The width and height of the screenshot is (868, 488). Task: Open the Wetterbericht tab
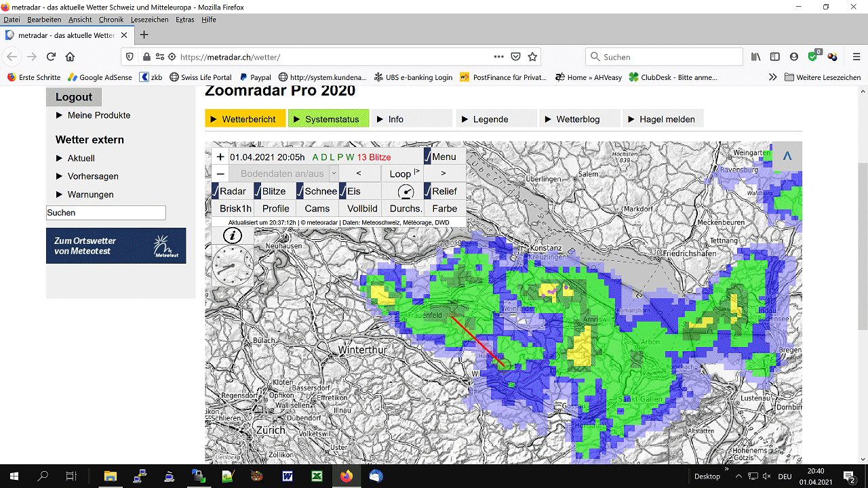pyautogui.click(x=245, y=119)
